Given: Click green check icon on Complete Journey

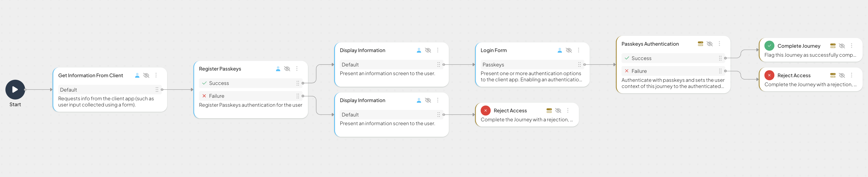Looking at the screenshot, I should click(769, 46).
